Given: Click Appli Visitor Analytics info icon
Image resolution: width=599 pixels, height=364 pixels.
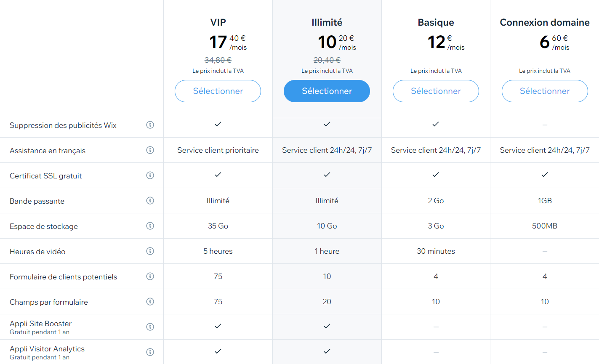Looking at the screenshot, I should click(150, 352).
